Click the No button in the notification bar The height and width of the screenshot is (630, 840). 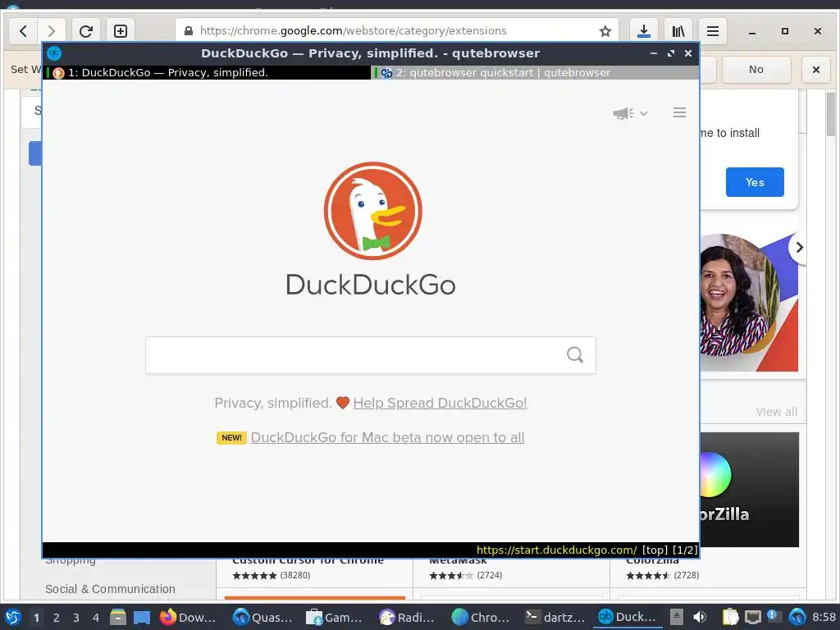point(756,69)
